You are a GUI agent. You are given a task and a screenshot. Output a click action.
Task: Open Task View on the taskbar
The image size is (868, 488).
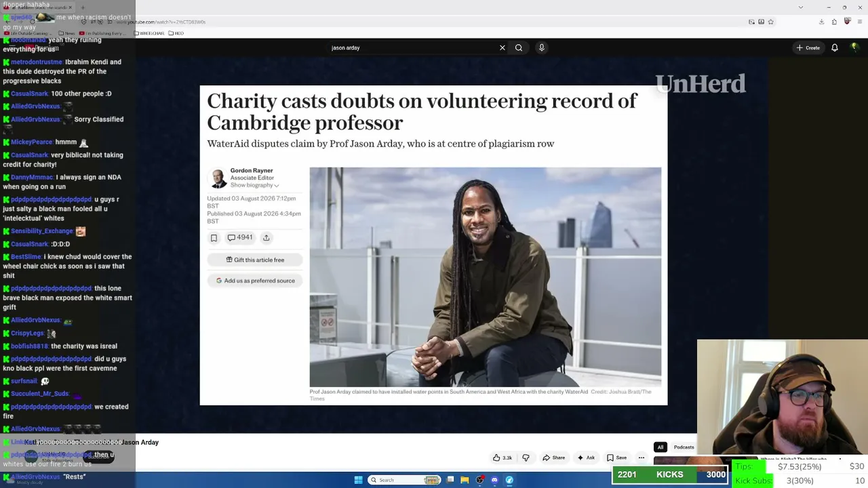450,480
